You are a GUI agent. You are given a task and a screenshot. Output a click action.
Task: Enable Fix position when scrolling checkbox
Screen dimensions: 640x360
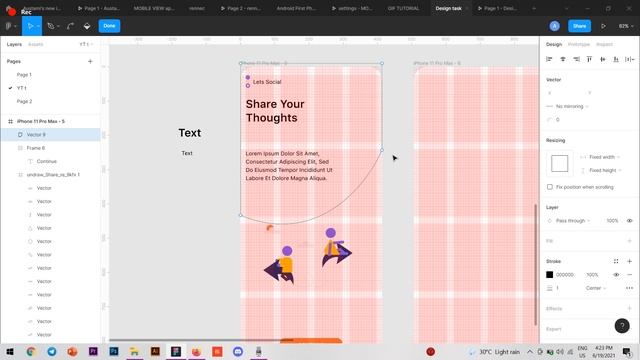tap(550, 187)
